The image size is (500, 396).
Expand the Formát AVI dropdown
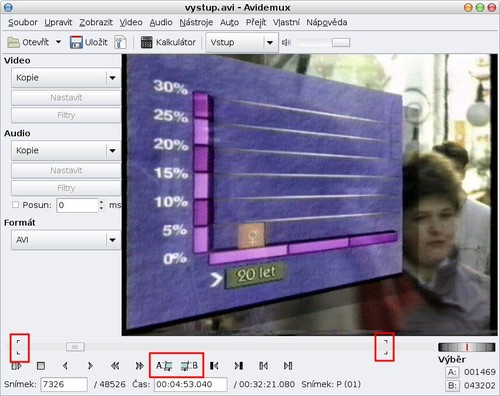coord(66,240)
